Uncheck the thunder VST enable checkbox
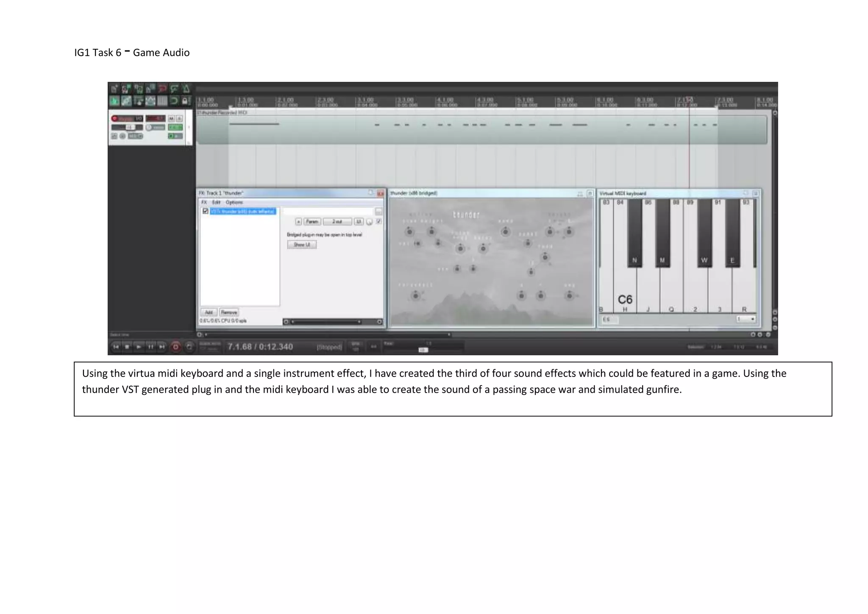 click(x=206, y=211)
